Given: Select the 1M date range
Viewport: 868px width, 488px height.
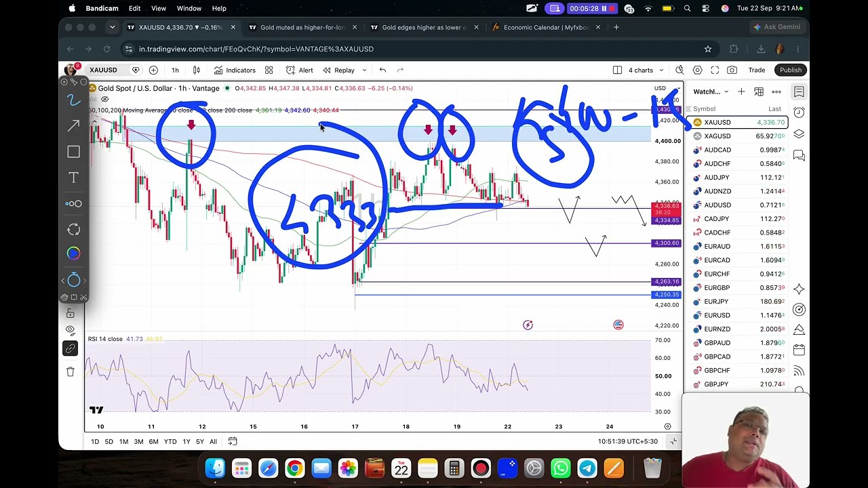Looking at the screenshot, I should pos(123,441).
